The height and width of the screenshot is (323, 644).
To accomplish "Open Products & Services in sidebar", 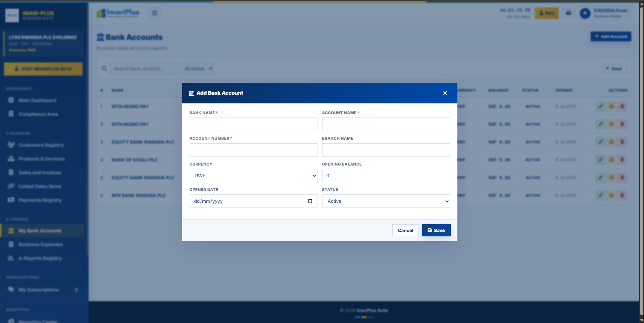I will [x=42, y=159].
